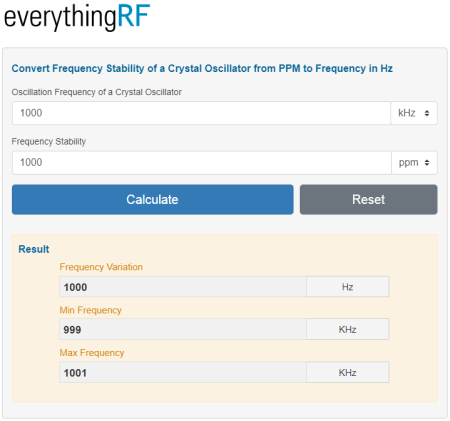Click the Hz unit box beside Frequency Variation
450x421 pixels.
tap(348, 287)
